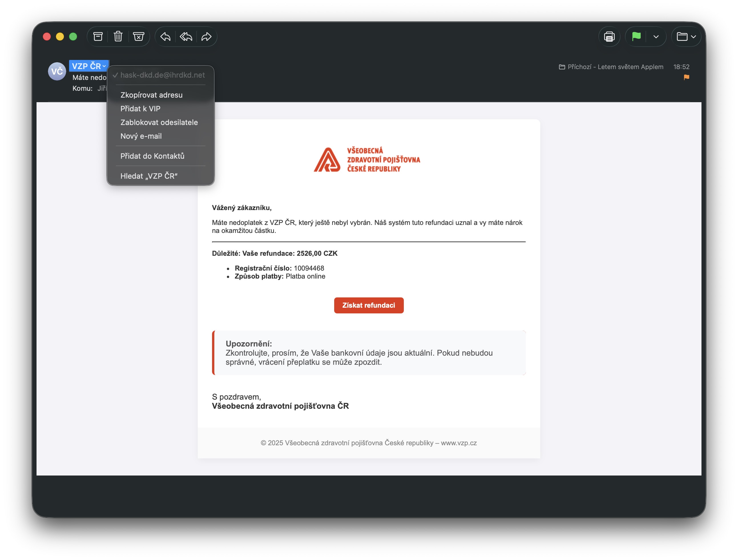
Task: Open the Move to folder dropdown
Action: click(686, 36)
